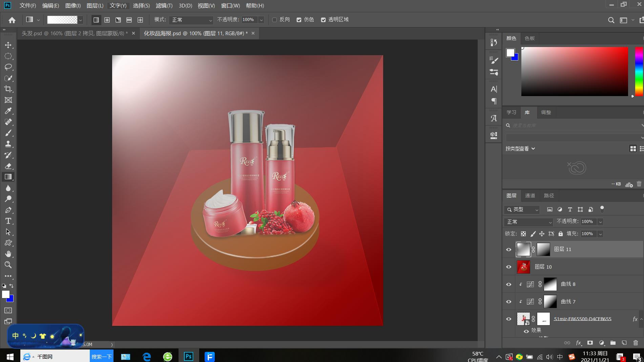Select the Eraser tool
This screenshot has width=644, height=362.
(x=8, y=166)
